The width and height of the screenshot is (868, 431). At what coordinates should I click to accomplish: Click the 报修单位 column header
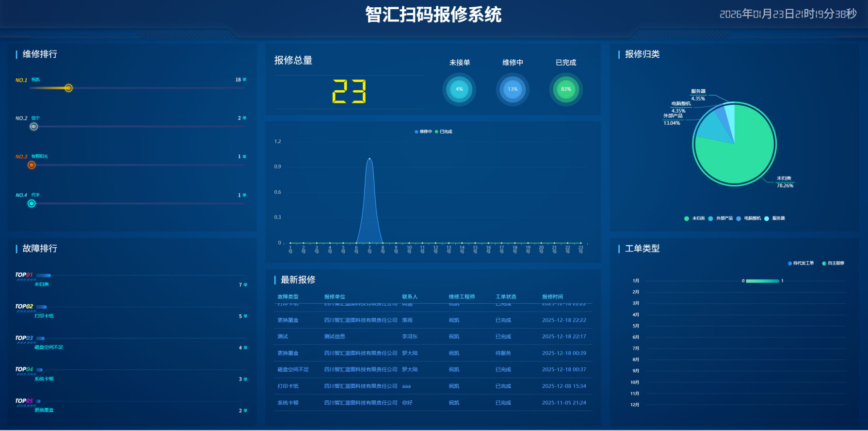[x=335, y=297]
